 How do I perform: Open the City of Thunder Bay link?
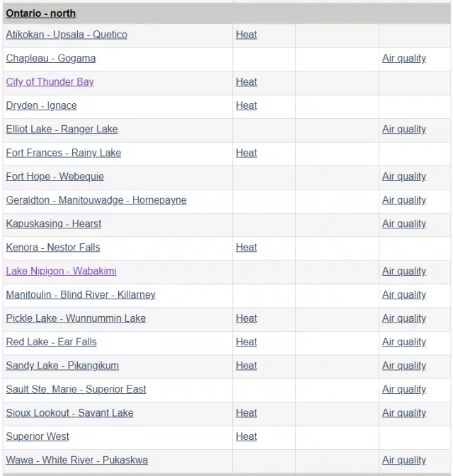pyautogui.click(x=50, y=82)
